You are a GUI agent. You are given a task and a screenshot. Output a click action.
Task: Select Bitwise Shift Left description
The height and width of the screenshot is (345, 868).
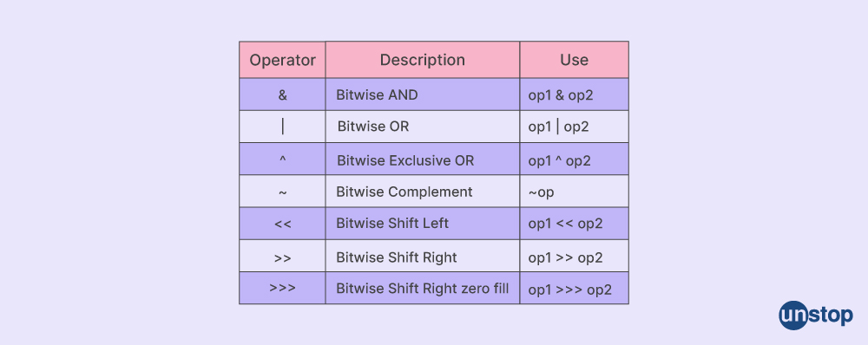click(392, 224)
